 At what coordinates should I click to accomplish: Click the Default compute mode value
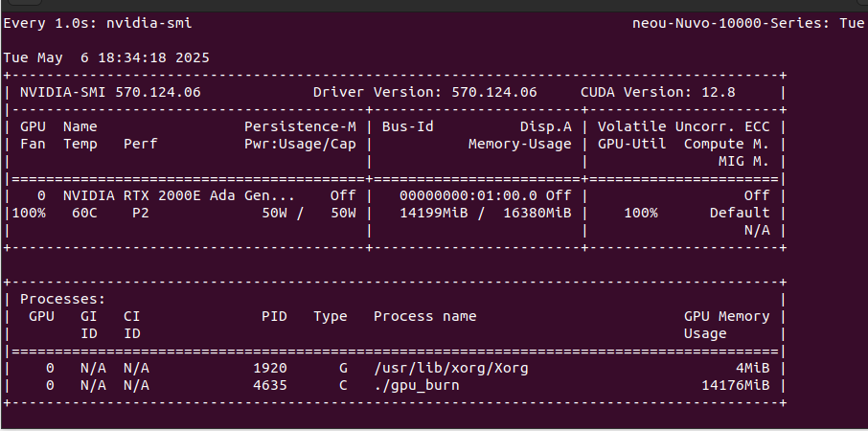[739, 213]
